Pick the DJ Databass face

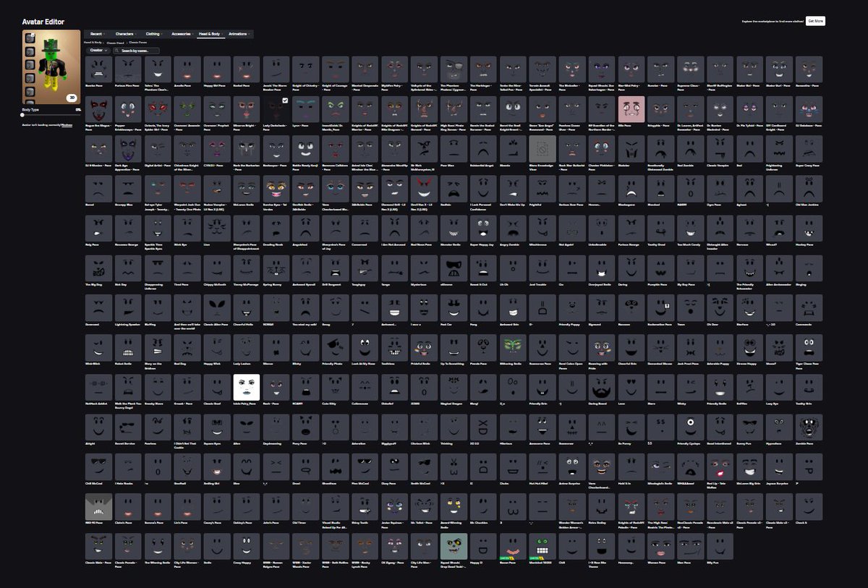[x=809, y=109]
